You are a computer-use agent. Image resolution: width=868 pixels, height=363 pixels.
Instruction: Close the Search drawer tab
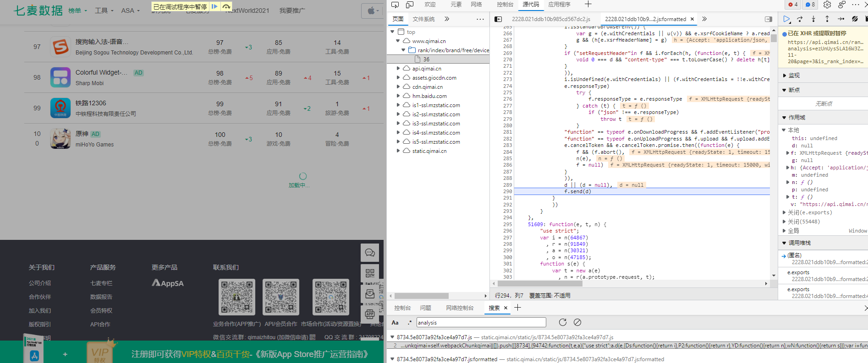pyautogui.click(x=505, y=308)
